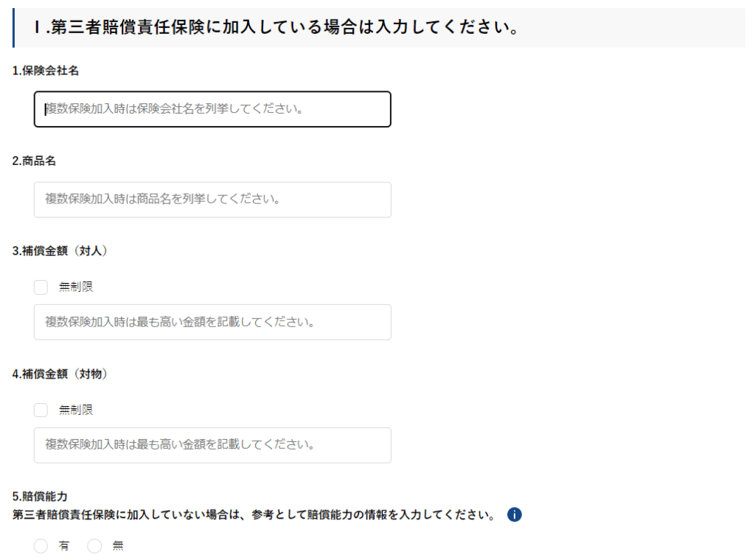Click the 1.保険会社名 field label

(46, 71)
